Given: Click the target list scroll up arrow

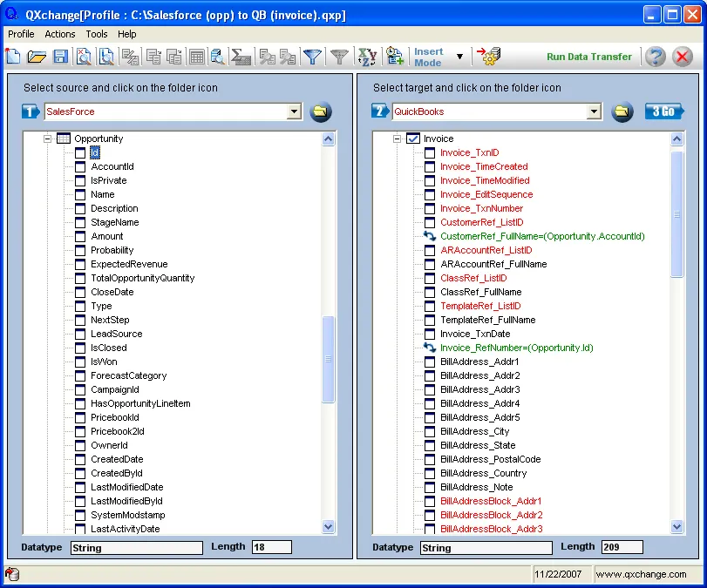Looking at the screenshot, I should [x=676, y=139].
